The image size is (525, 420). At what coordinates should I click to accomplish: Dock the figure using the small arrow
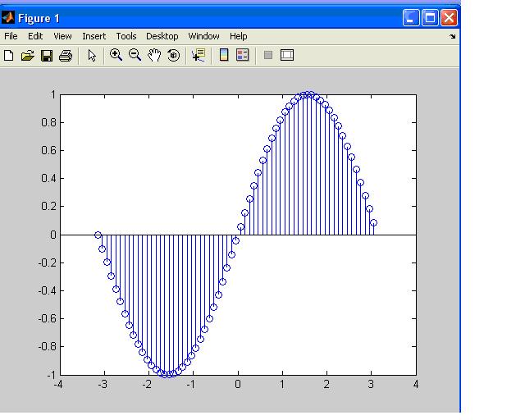click(x=452, y=36)
